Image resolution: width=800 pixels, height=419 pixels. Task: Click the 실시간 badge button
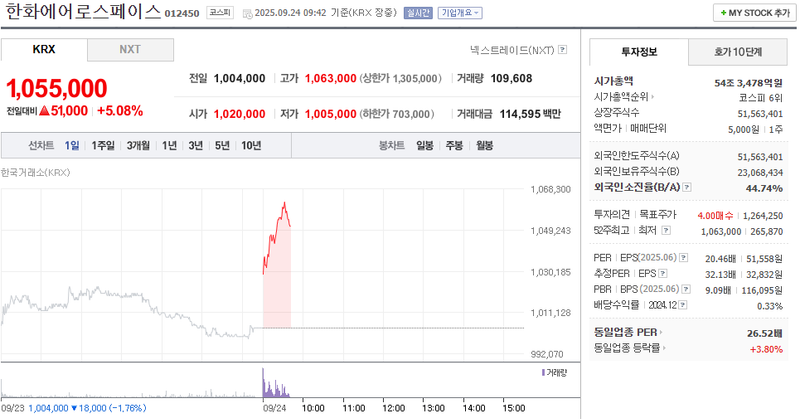pyautogui.click(x=418, y=13)
